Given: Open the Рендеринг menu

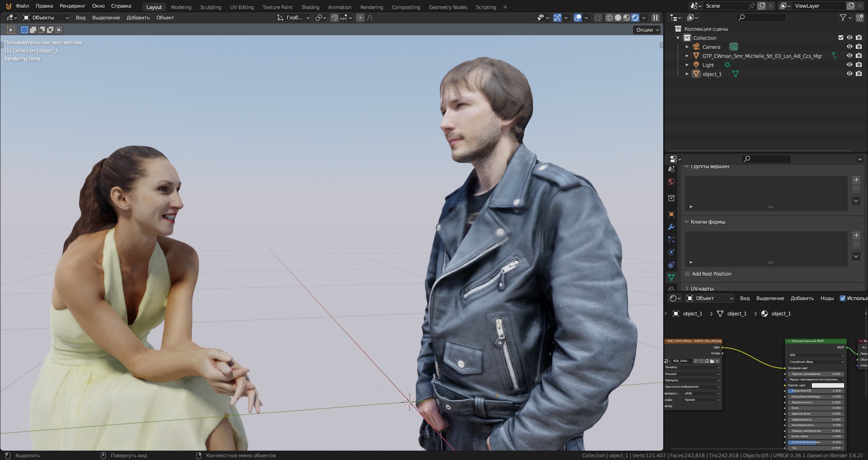Looking at the screenshot, I should tap(72, 6).
